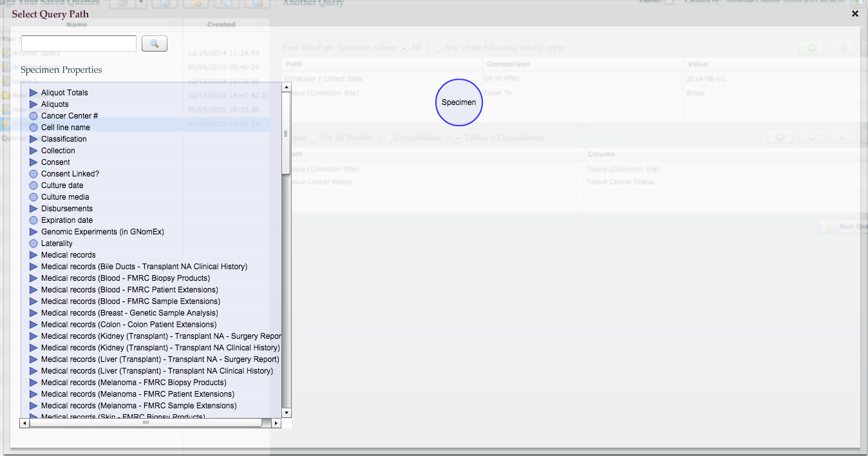Click the magnifier search button
Screen dimensions: 868x456
click(155, 43)
